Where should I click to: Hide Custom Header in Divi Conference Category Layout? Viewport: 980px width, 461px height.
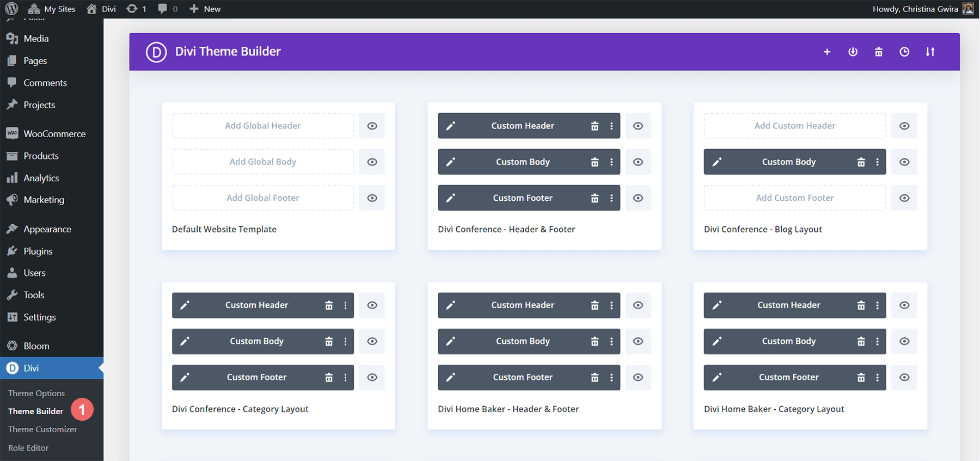tap(372, 305)
